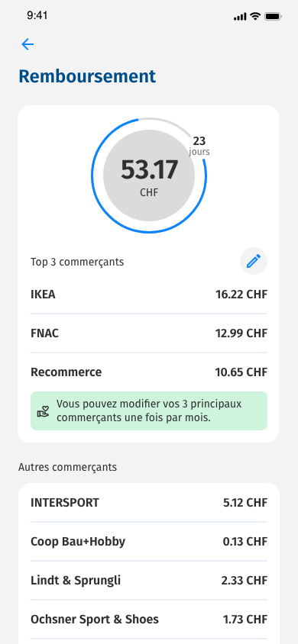Image resolution: width=298 pixels, height=644 pixels.
Task: Click the Remboursement page title
Action: click(x=87, y=77)
